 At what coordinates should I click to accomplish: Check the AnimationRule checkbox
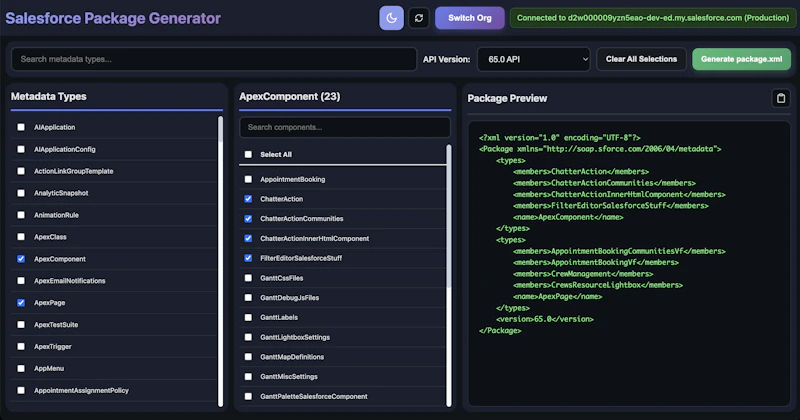[21, 215]
